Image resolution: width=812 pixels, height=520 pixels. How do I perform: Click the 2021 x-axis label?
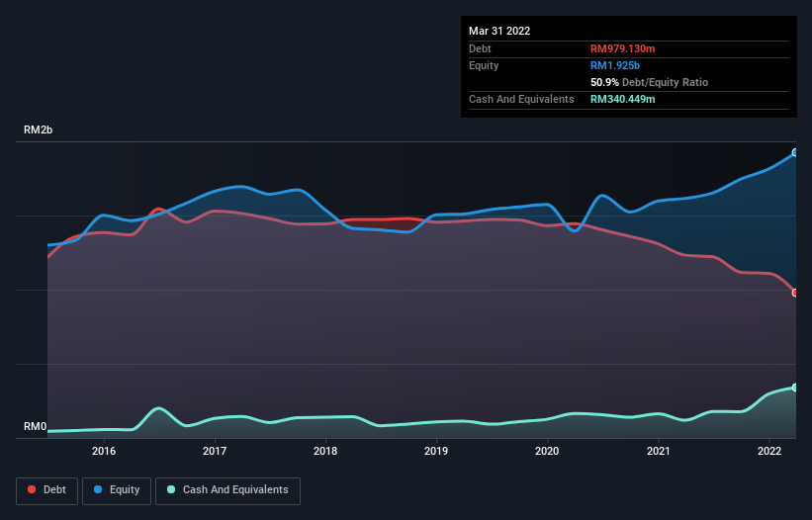tap(658, 451)
